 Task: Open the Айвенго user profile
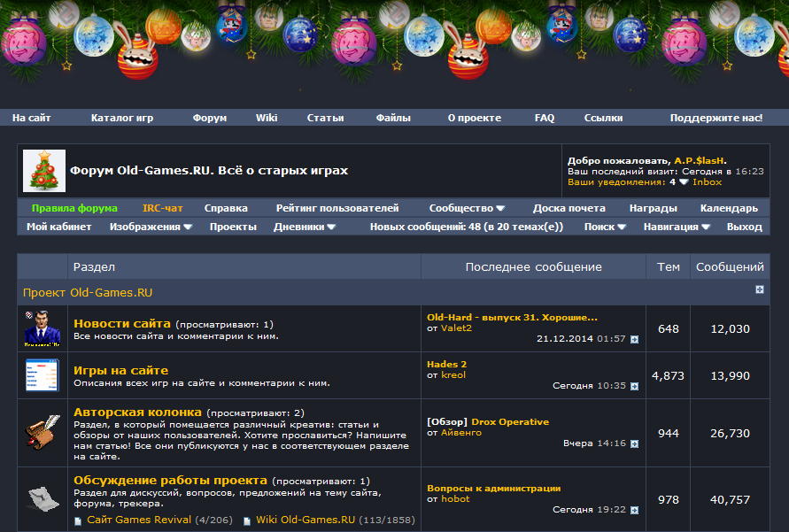tap(461, 433)
